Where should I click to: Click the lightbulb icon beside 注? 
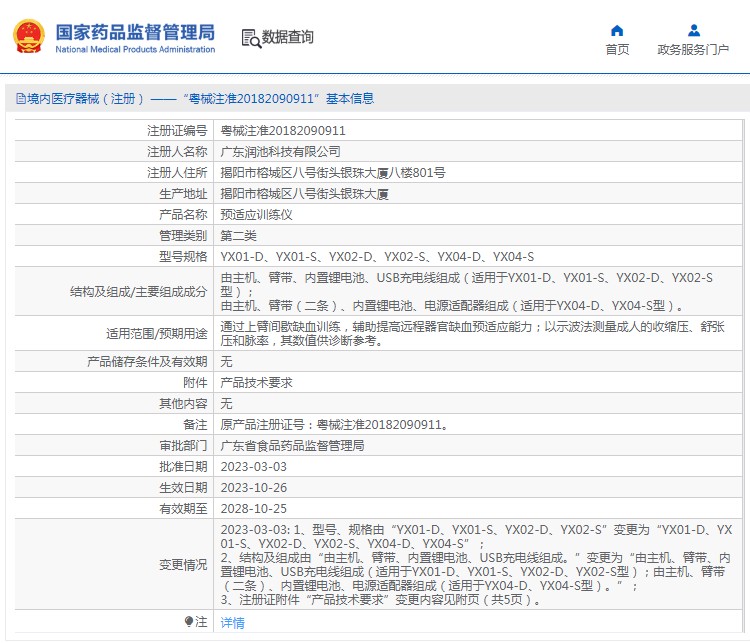(x=188, y=622)
